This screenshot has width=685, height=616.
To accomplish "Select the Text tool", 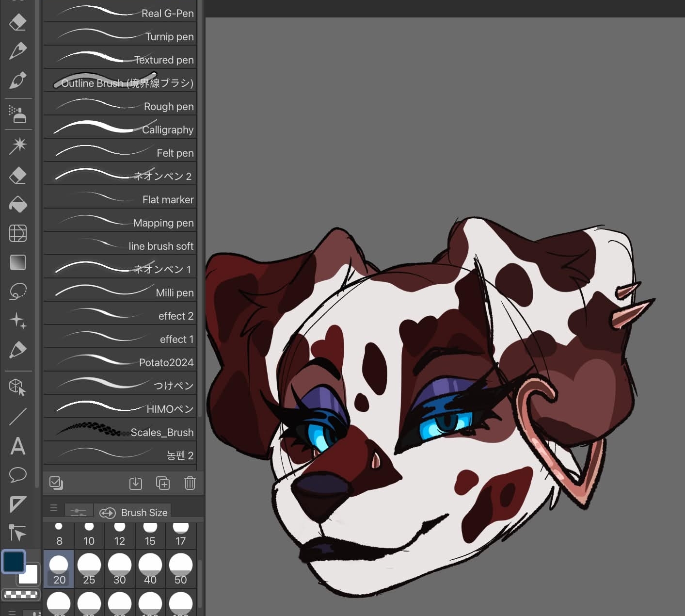I will (18, 446).
